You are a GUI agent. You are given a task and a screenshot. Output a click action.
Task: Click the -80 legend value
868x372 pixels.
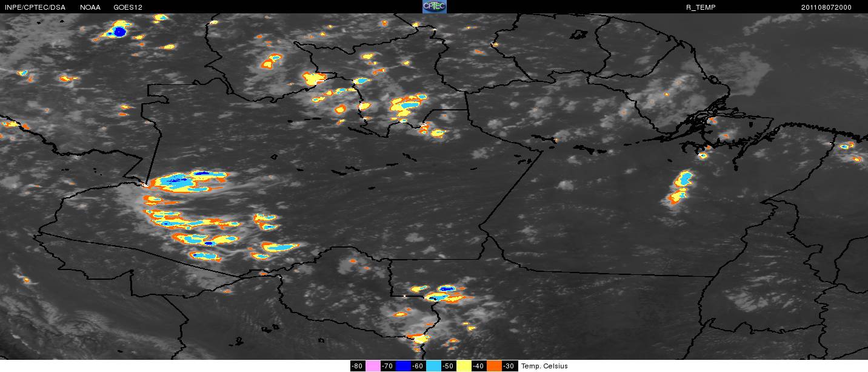point(357,366)
